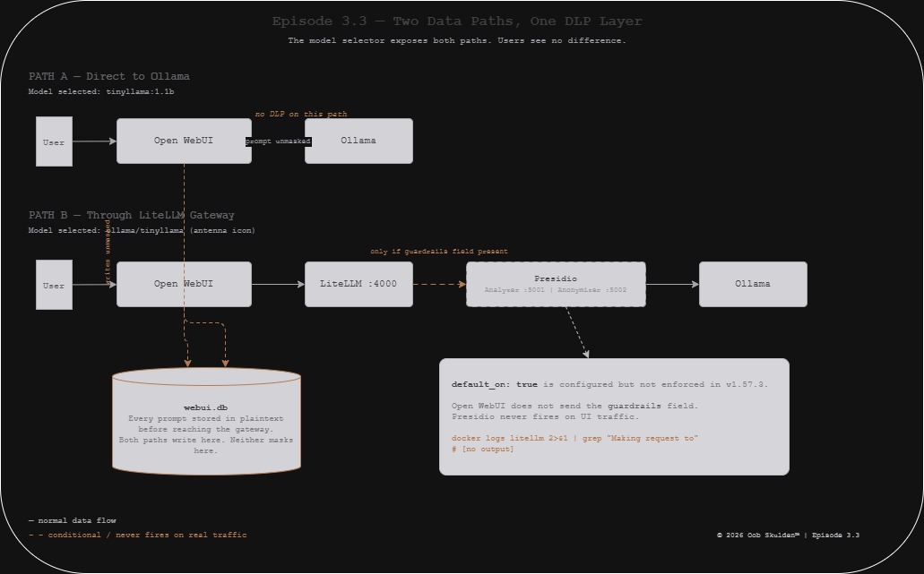924x574 pixels.
Task: Click the 'normal data flow' legend entry
Action: click(x=73, y=520)
